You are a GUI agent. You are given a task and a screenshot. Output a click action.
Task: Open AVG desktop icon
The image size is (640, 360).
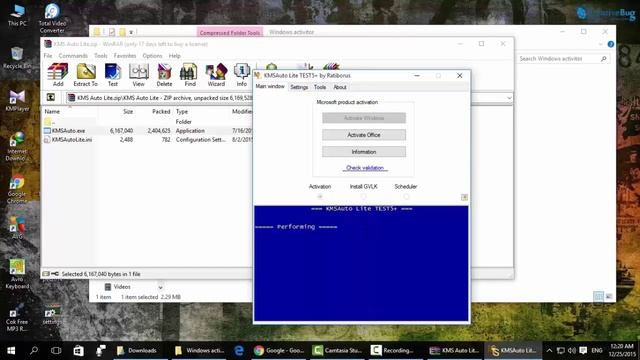(17, 228)
